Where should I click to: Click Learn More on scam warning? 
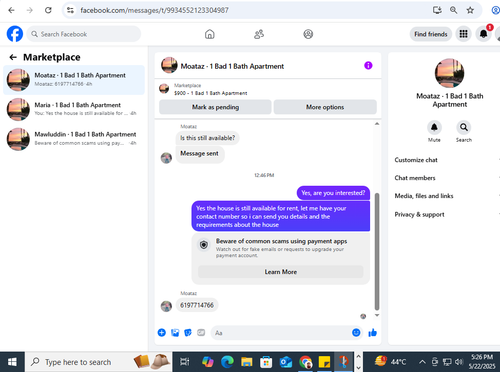pyautogui.click(x=281, y=272)
